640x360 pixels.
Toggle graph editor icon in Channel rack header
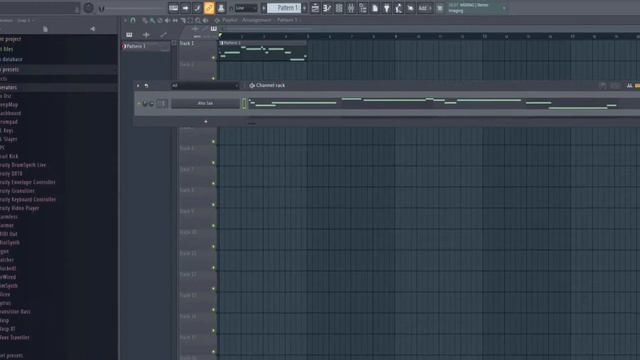629,86
